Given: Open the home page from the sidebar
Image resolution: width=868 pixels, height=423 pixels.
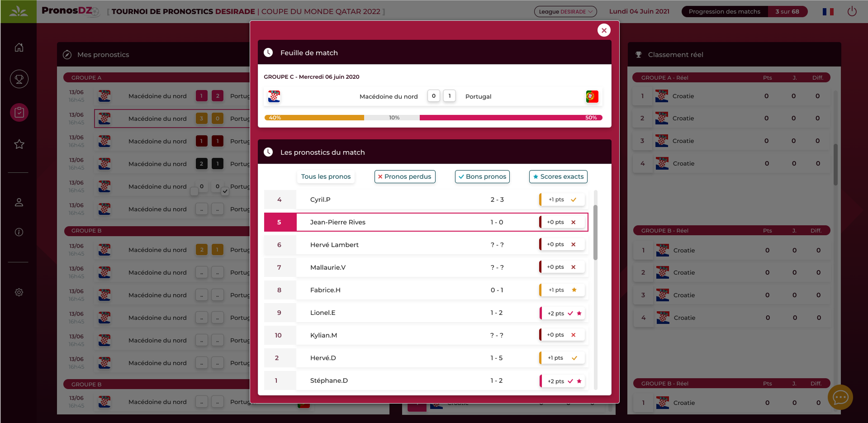Looking at the screenshot, I should pyautogui.click(x=19, y=48).
